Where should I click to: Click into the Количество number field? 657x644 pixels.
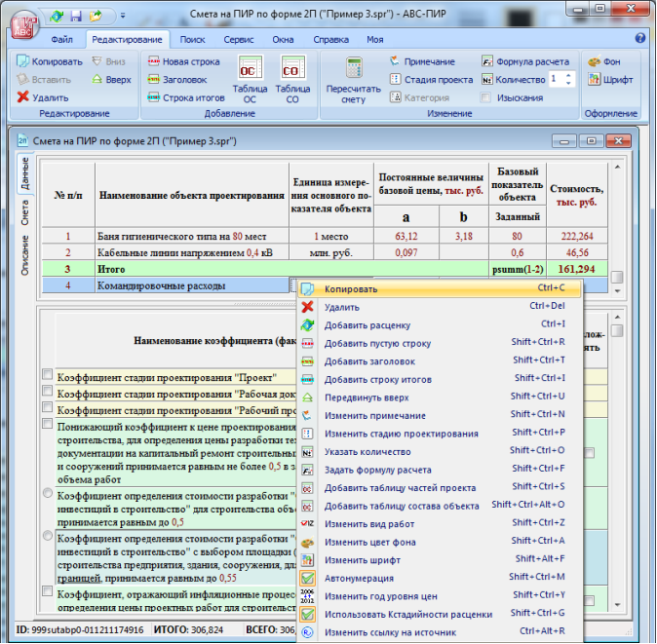pyautogui.click(x=557, y=80)
